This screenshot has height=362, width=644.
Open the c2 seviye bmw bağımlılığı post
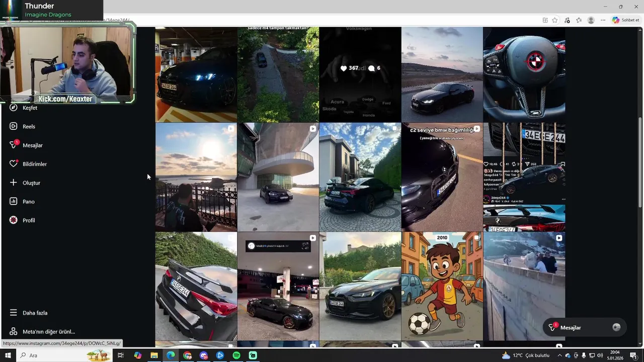click(x=442, y=177)
